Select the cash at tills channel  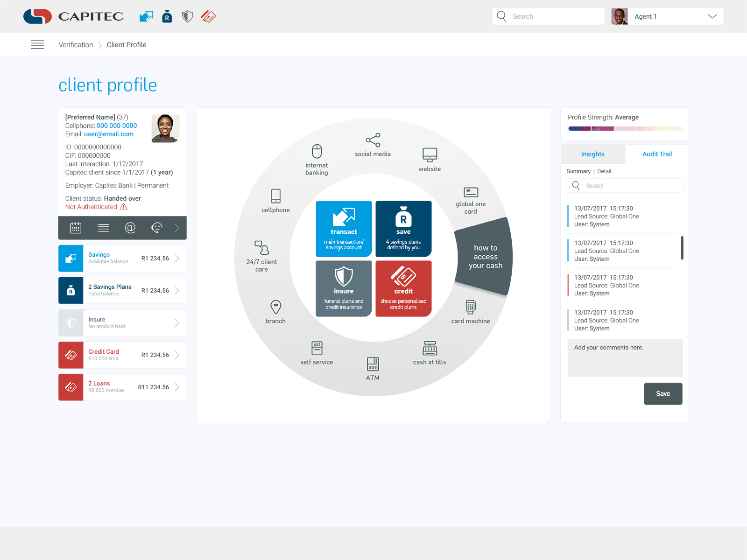point(430,353)
